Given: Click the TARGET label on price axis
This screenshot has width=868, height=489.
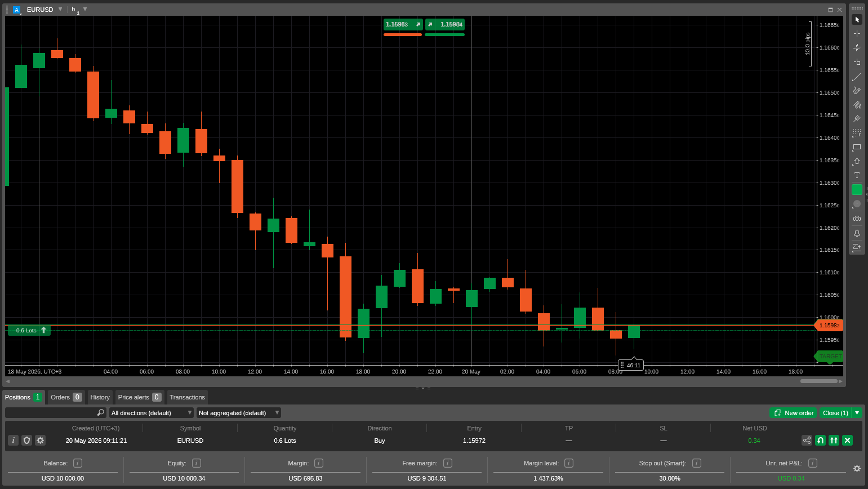Looking at the screenshot, I should click(829, 357).
